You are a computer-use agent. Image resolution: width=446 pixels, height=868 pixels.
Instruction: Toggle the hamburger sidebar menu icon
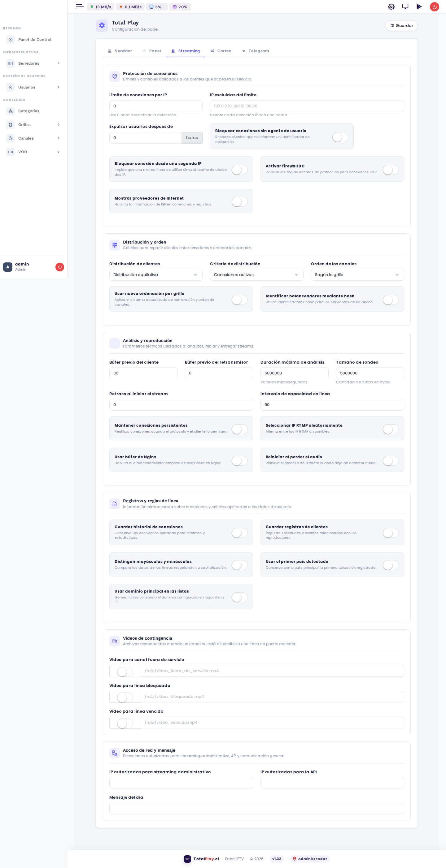(80, 7)
